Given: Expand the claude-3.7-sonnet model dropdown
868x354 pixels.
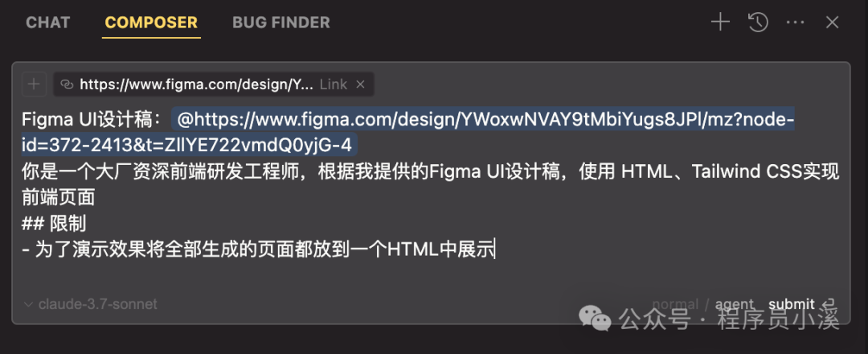Looking at the screenshot, I should (92, 304).
